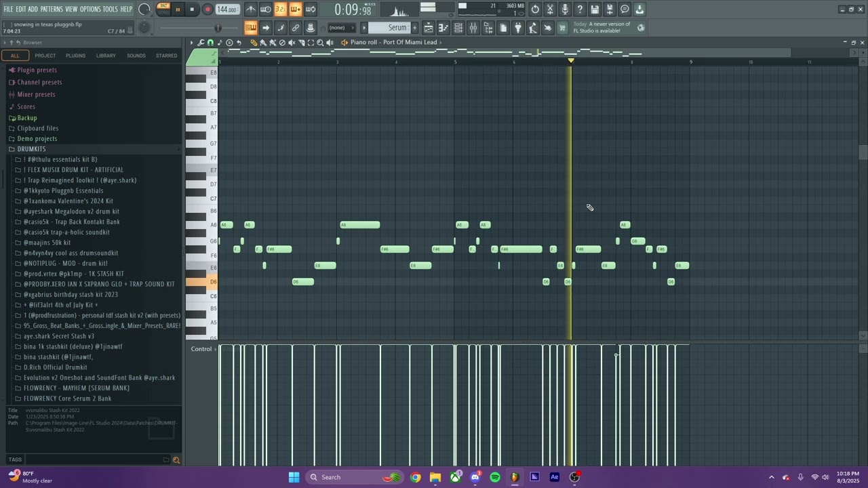The height and width of the screenshot is (488, 868).
Task: Toggle auto-scroll follow playback arrow
Action: point(266,28)
